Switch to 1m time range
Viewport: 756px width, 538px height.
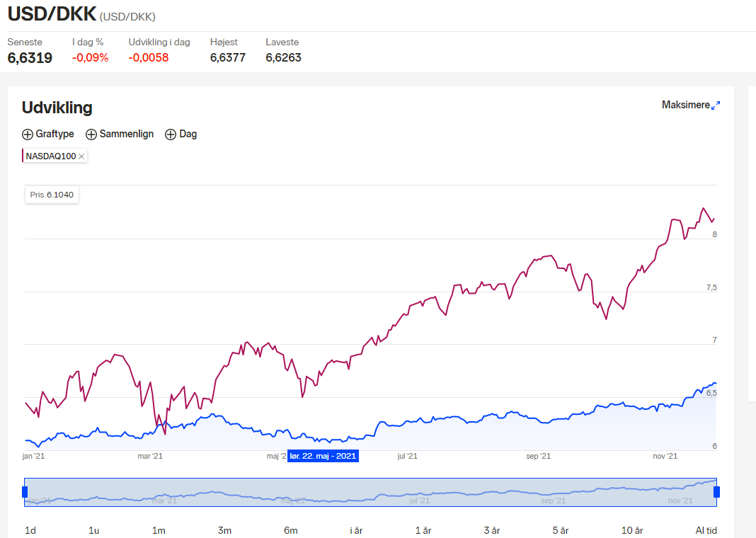pos(159,530)
